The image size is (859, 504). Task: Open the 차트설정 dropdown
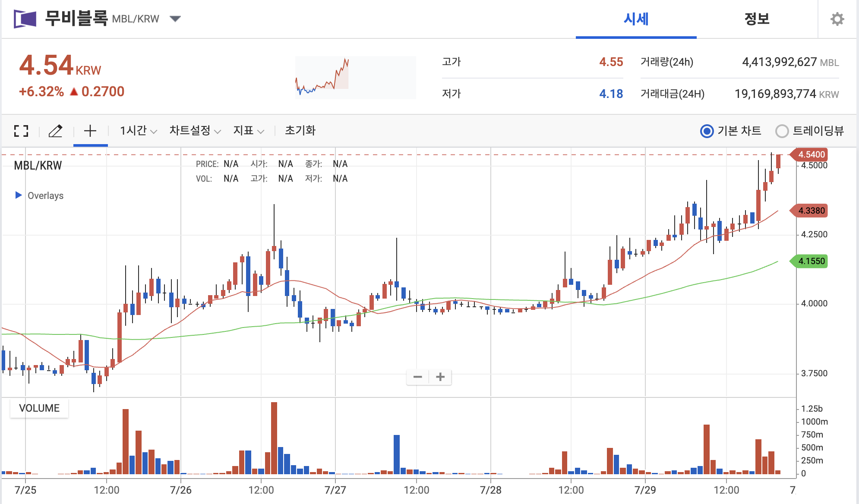195,131
